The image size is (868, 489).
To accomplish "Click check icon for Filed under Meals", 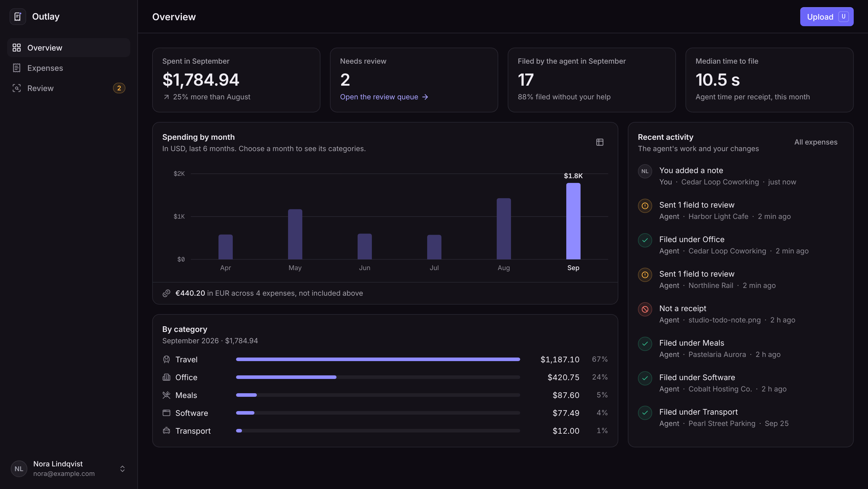I will (x=644, y=344).
